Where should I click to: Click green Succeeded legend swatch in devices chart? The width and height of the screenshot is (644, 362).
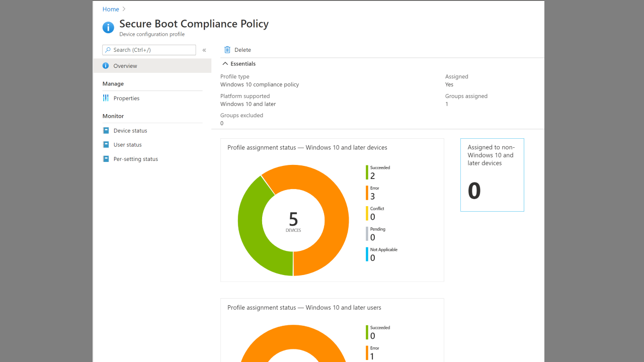[x=367, y=172]
